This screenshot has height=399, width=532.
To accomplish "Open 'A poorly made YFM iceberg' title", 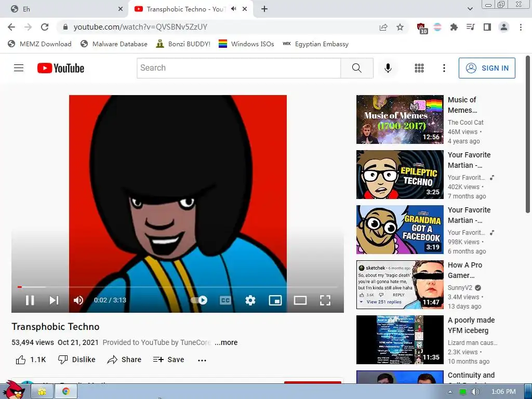I will pyautogui.click(x=471, y=325).
